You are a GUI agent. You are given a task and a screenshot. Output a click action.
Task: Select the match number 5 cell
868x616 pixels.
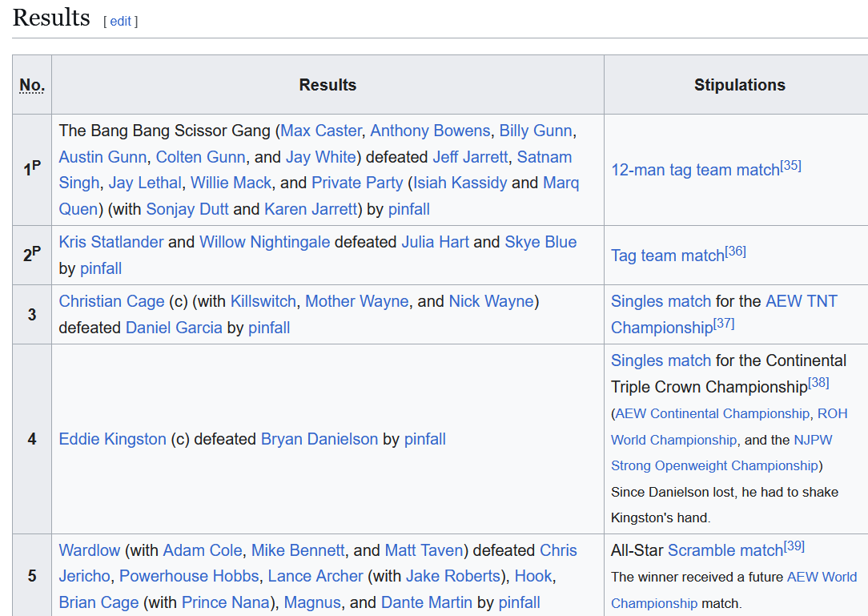click(32, 576)
